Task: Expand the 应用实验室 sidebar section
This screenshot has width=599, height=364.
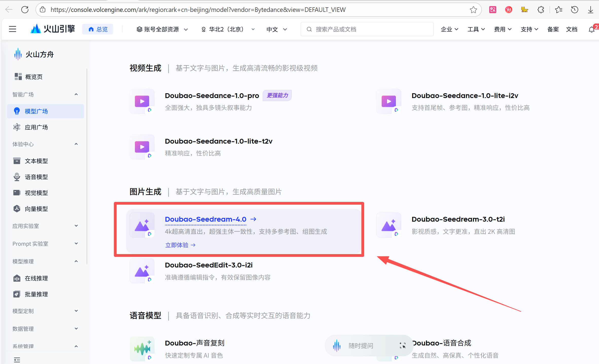Action: point(76,226)
